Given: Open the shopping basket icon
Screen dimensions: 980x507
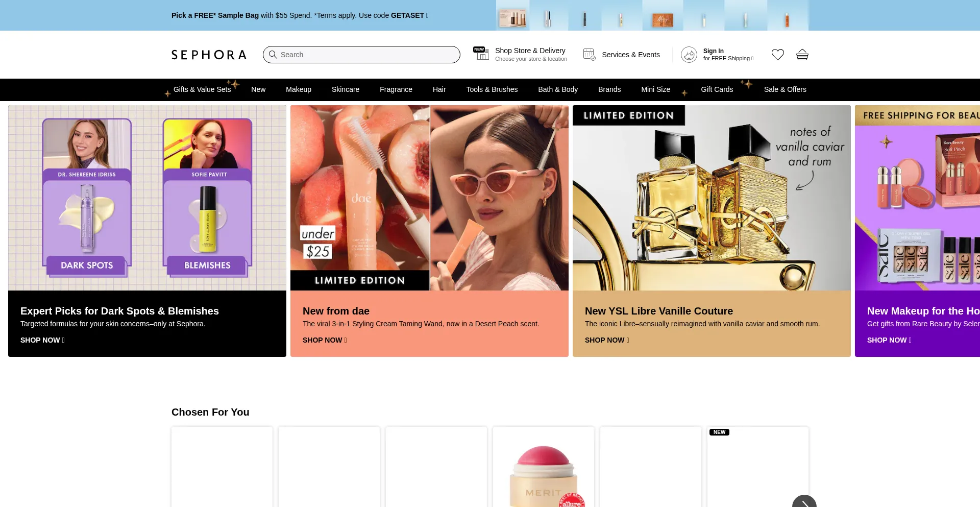Looking at the screenshot, I should pos(802,55).
